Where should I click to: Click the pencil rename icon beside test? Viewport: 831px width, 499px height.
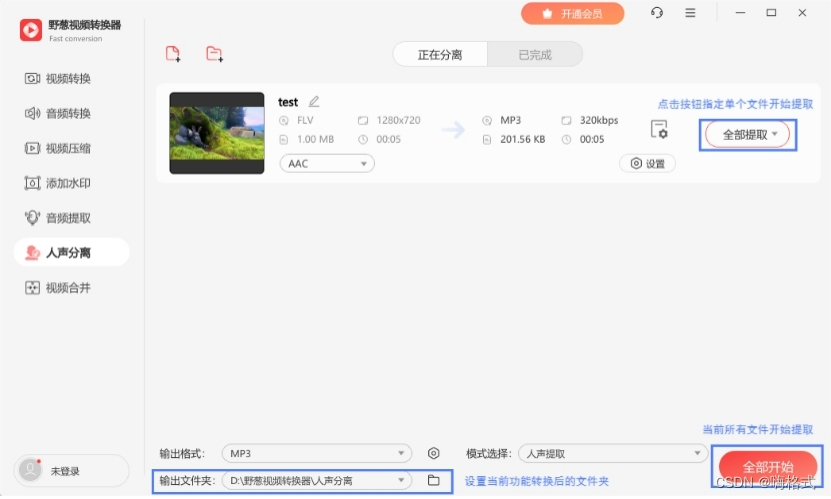coord(314,101)
